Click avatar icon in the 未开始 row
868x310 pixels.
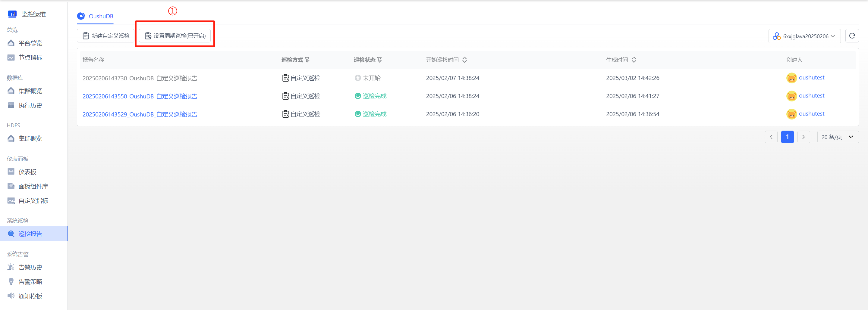(791, 78)
